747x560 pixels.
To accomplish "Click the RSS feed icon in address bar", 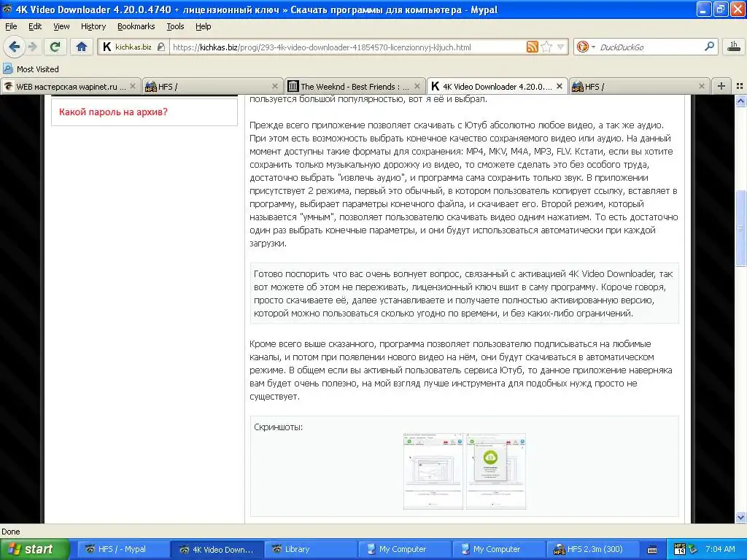I will [x=532, y=47].
